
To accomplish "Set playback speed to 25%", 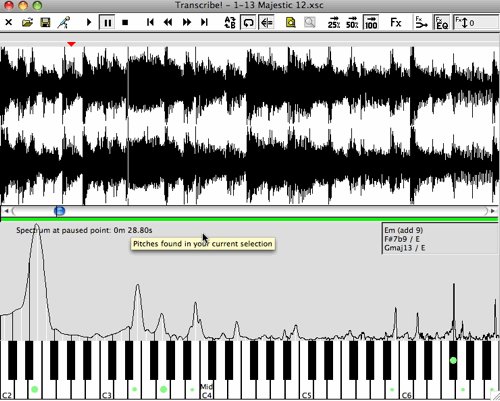I will [334, 23].
